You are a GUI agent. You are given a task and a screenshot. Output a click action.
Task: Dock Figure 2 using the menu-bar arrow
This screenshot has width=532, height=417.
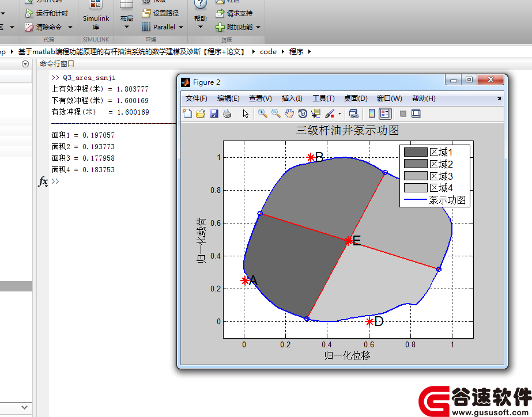pos(499,98)
